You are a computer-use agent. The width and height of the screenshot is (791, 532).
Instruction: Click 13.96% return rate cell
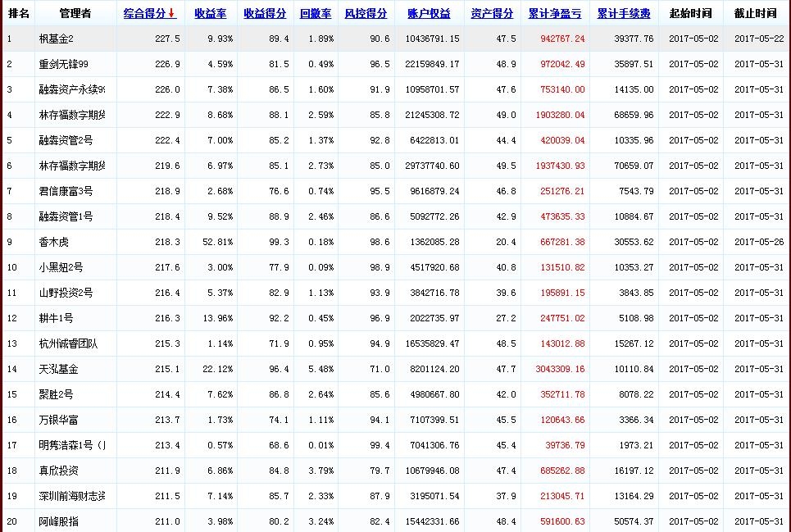tap(218, 318)
